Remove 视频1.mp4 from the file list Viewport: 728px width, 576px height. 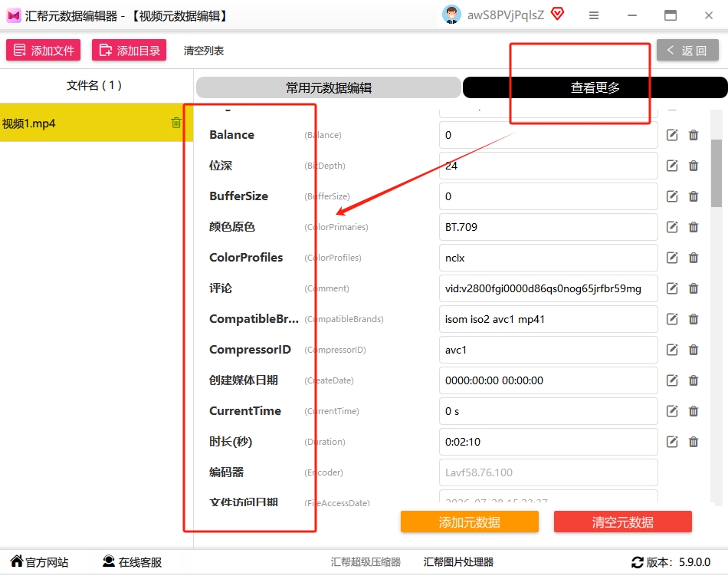[176, 123]
